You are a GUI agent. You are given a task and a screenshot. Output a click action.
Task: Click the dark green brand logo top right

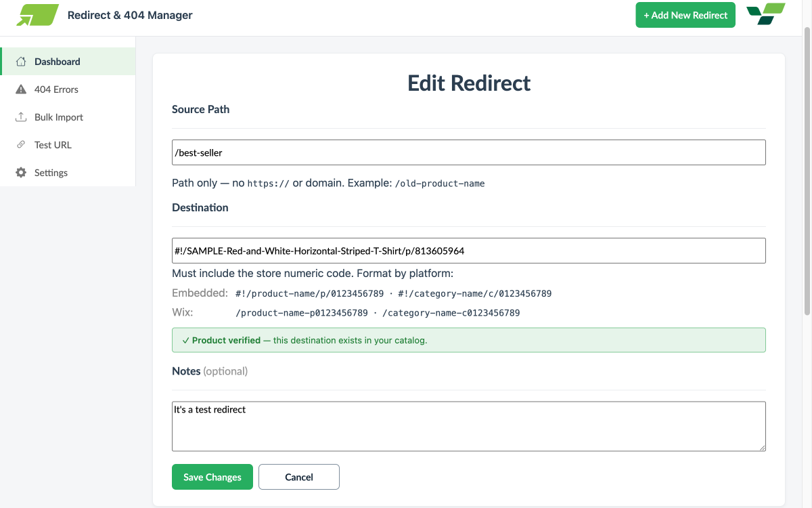click(x=765, y=14)
